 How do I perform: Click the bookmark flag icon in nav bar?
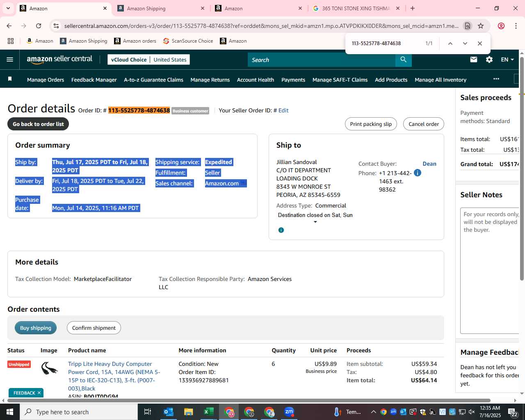click(10, 79)
